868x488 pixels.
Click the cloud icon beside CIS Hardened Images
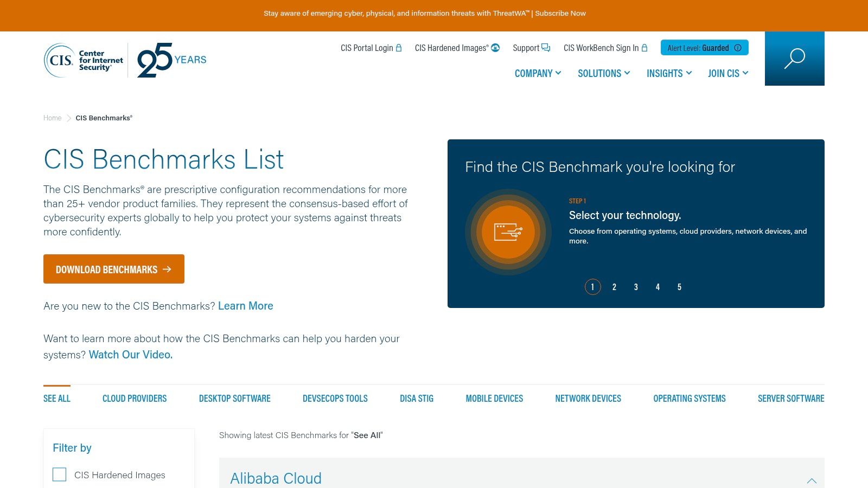click(495, 48)
